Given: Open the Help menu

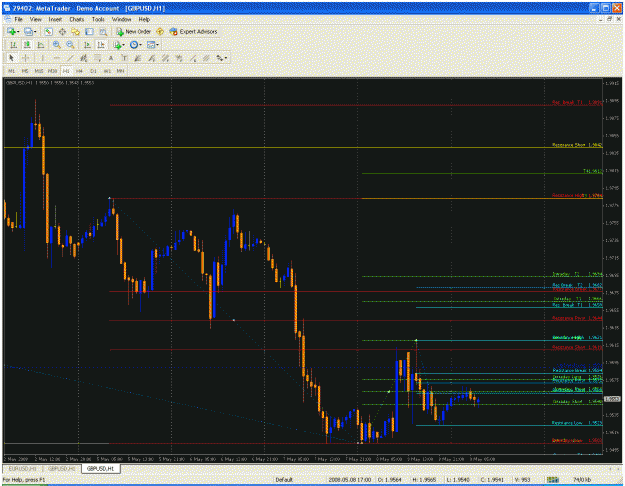Looking at the screenshot, I should click(x=144, y=19).
